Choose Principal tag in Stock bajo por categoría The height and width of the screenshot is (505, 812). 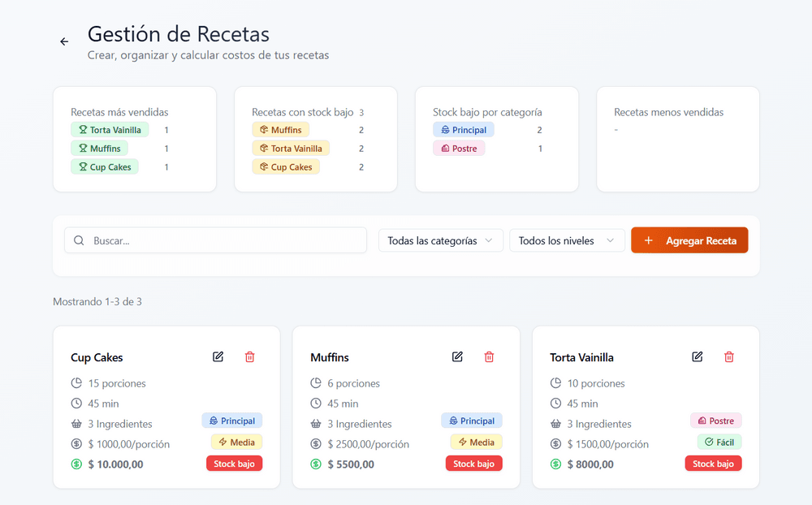tap(463, 130)
